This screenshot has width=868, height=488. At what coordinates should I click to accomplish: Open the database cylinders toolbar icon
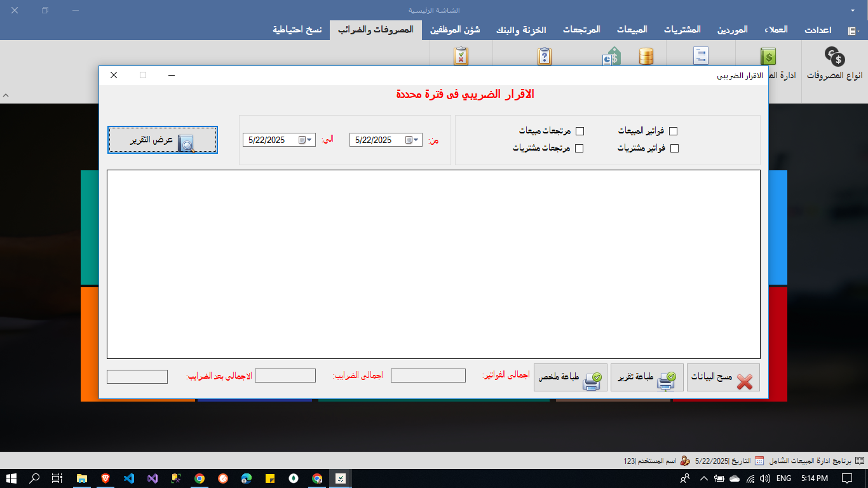pos(646,56)
